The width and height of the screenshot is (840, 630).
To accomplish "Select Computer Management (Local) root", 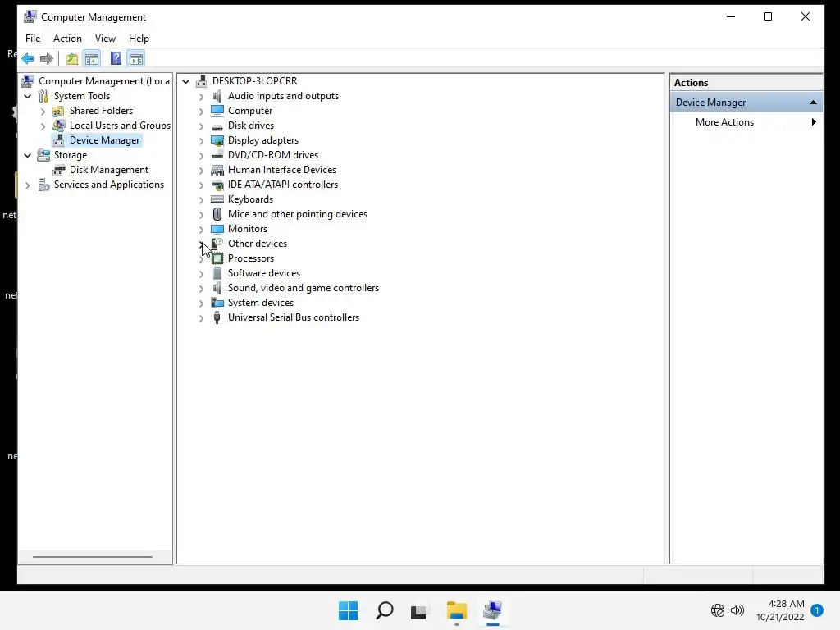I will coord(105,81).
